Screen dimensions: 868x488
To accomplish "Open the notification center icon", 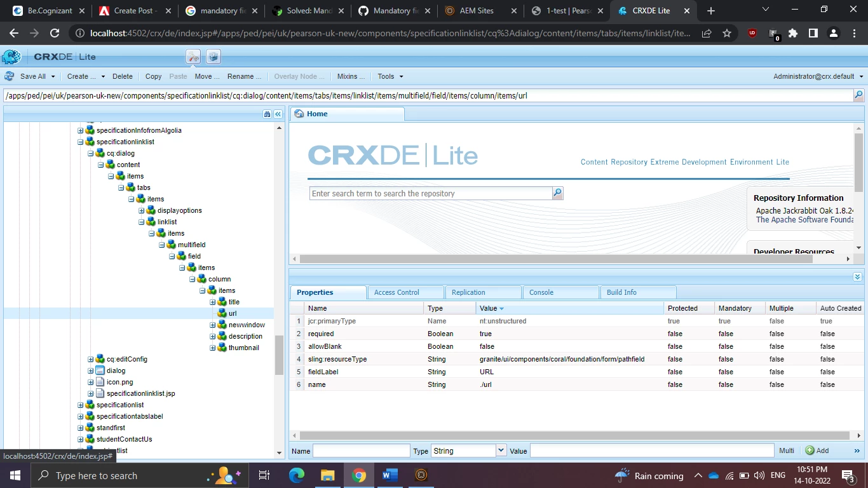I will point(848,475).
